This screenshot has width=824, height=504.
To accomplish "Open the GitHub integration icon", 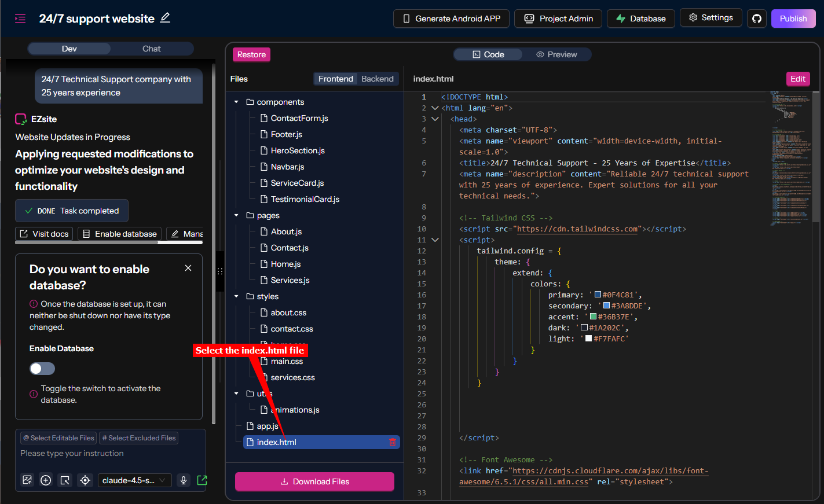I will tap(756, 19).
